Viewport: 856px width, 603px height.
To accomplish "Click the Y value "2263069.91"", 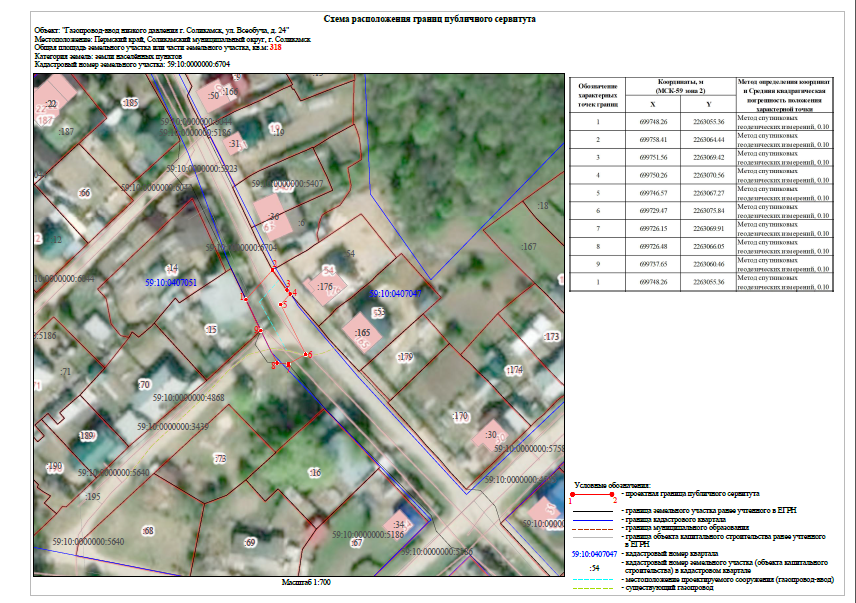I will (x=709, y=229).
